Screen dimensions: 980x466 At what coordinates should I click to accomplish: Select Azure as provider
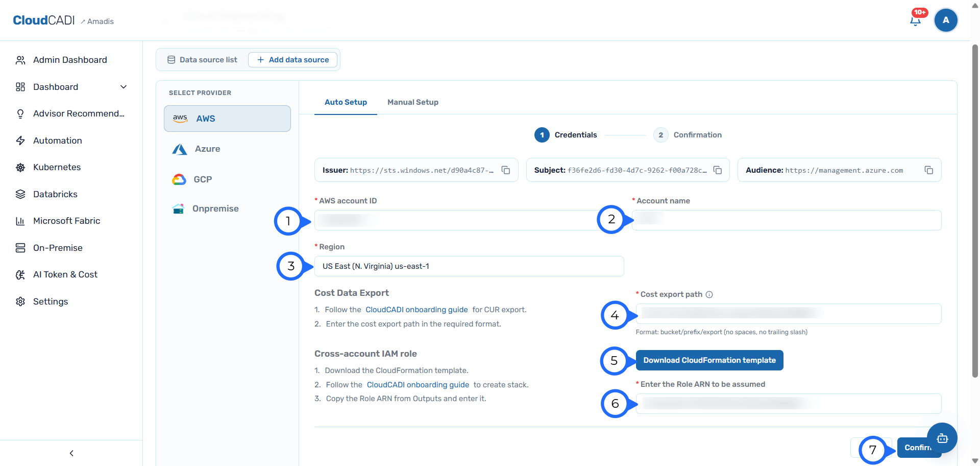227,149
